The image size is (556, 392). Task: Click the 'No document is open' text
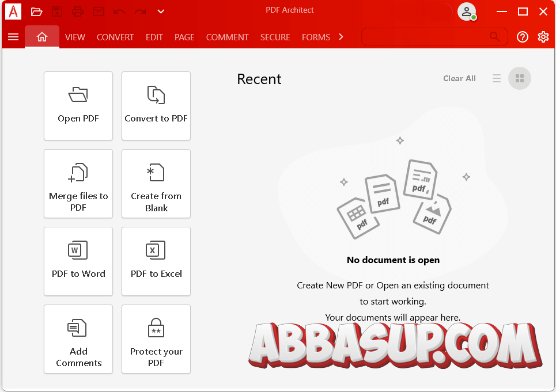[x=393, y=260]
